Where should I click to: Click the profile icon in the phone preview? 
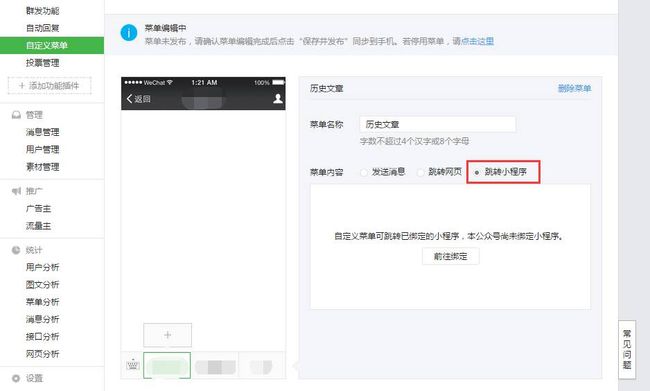pos(278,98)
